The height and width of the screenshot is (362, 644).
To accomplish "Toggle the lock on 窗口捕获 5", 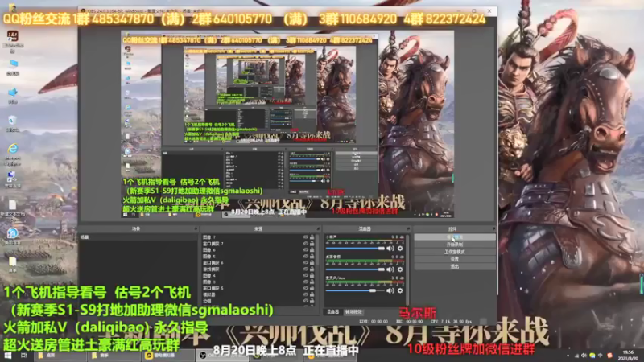I will click(312, 288).
